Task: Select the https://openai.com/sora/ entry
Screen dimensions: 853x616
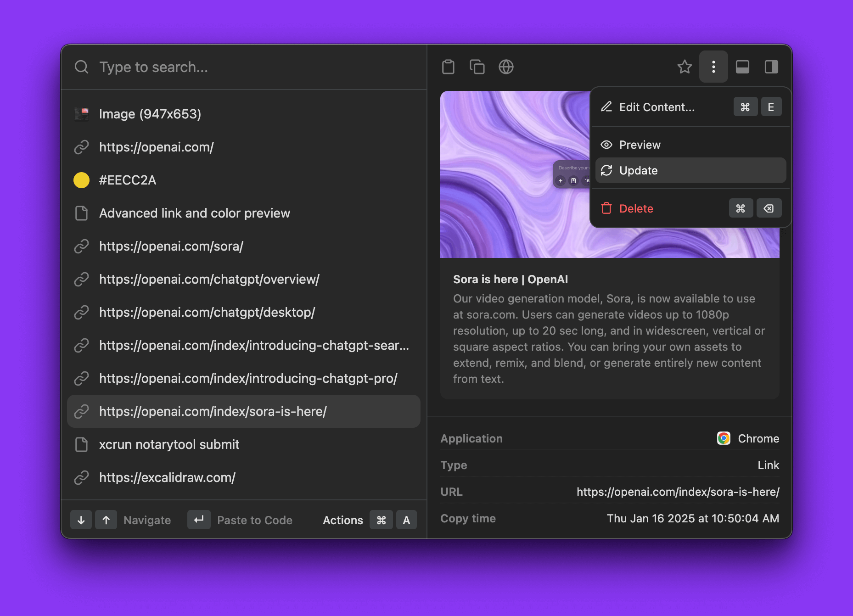Action: click(x=244, y=246)
